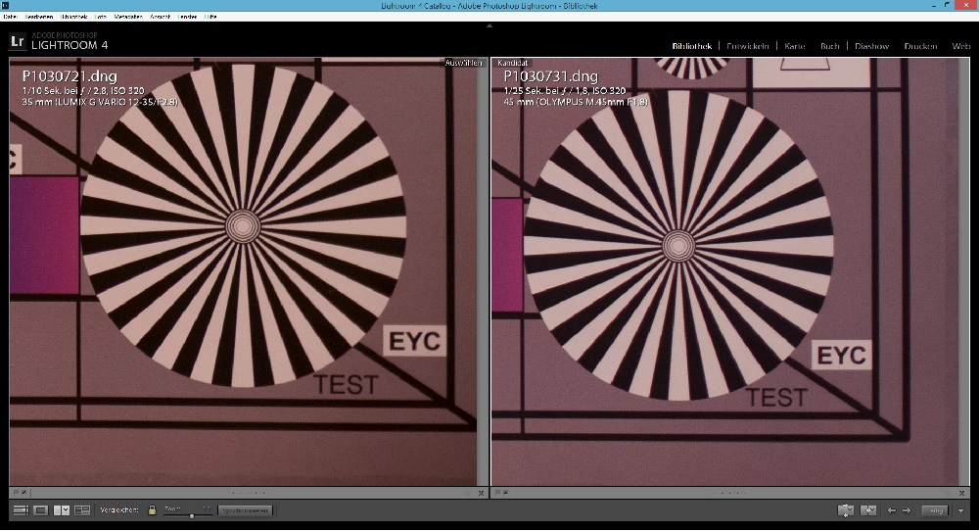Select previous photo with left arrow
This screenshot has width=980, height=531.
[891, 510]
